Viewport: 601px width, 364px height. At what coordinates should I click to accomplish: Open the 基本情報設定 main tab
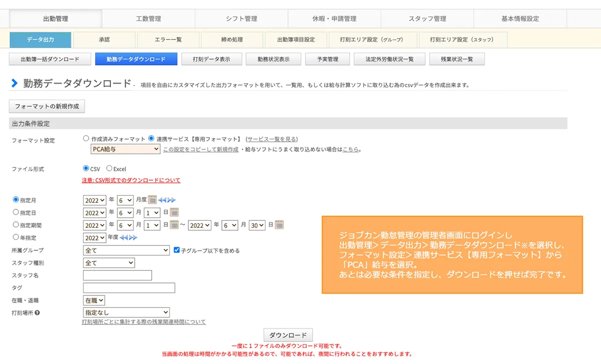520,19
